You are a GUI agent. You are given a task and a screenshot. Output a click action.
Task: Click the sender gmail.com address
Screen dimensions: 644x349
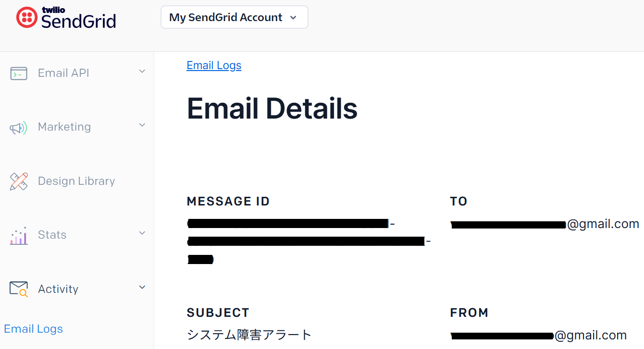(538, 335)
